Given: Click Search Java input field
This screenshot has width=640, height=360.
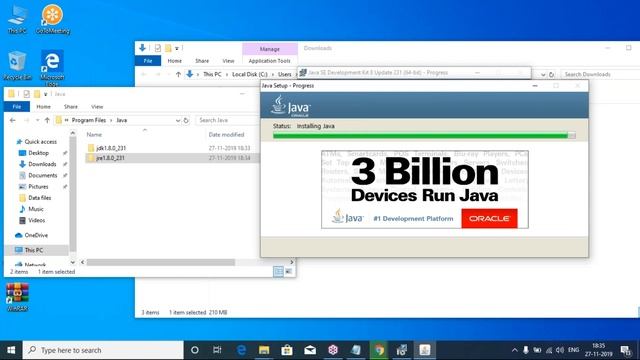Looking at the screenshot, I should pyautogui.click(x=227, y=120).
